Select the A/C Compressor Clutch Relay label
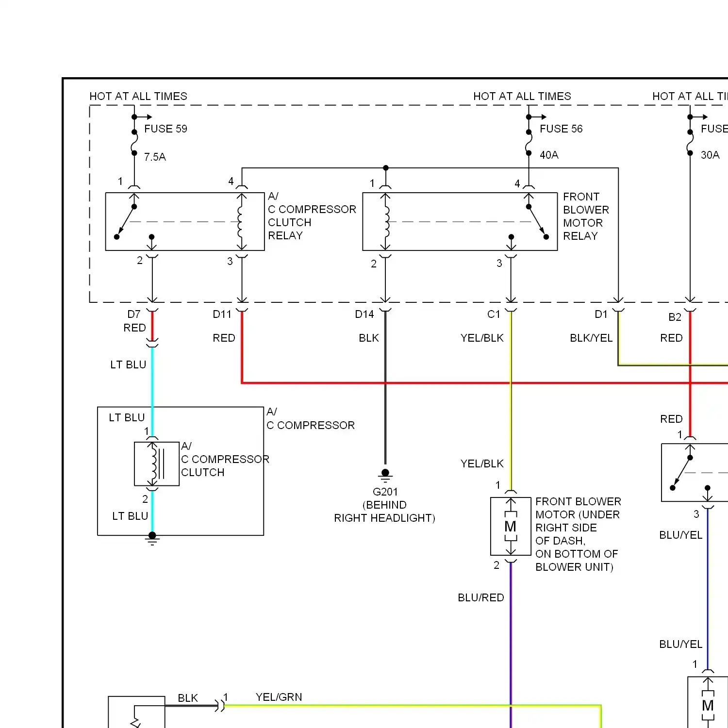 pos(312,216)
